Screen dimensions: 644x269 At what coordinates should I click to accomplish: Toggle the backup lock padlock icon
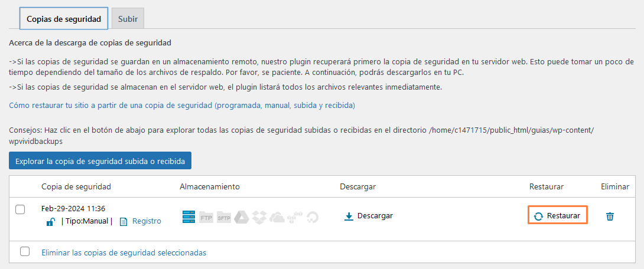[51, 221]
